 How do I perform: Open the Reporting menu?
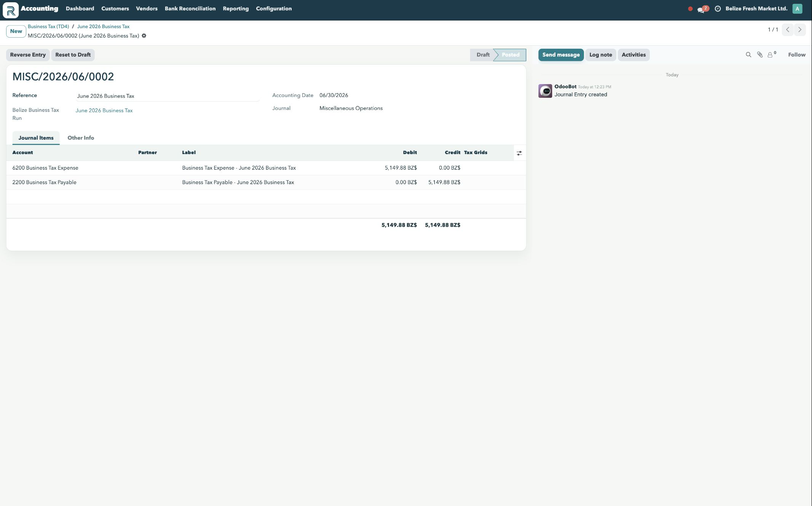[236, 9]
